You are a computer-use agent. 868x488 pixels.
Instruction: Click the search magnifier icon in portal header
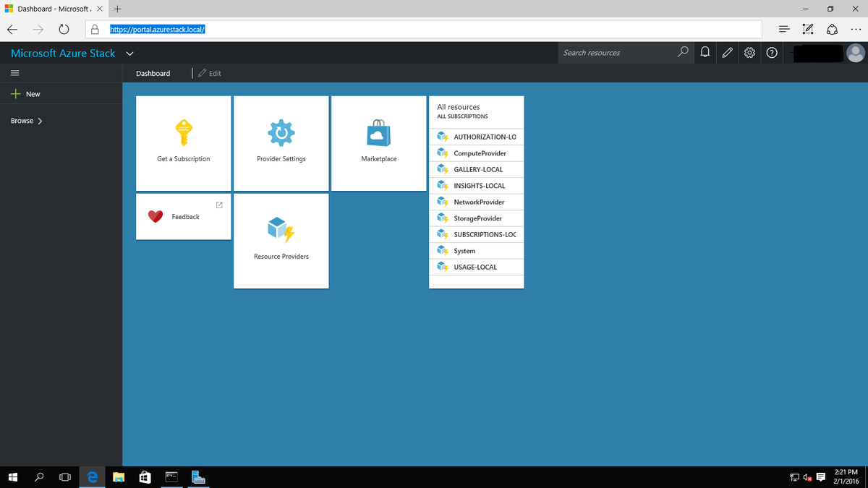click(683, 52)
